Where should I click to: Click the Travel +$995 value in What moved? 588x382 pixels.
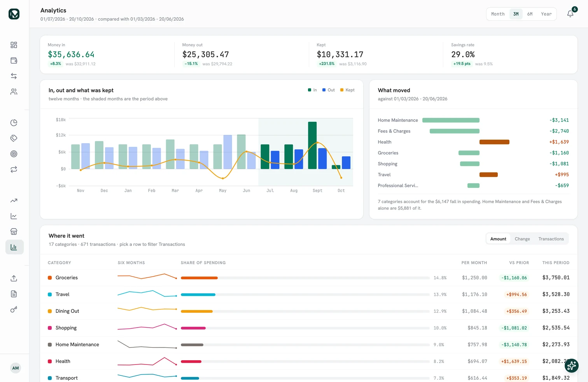(x=562, y=175)
